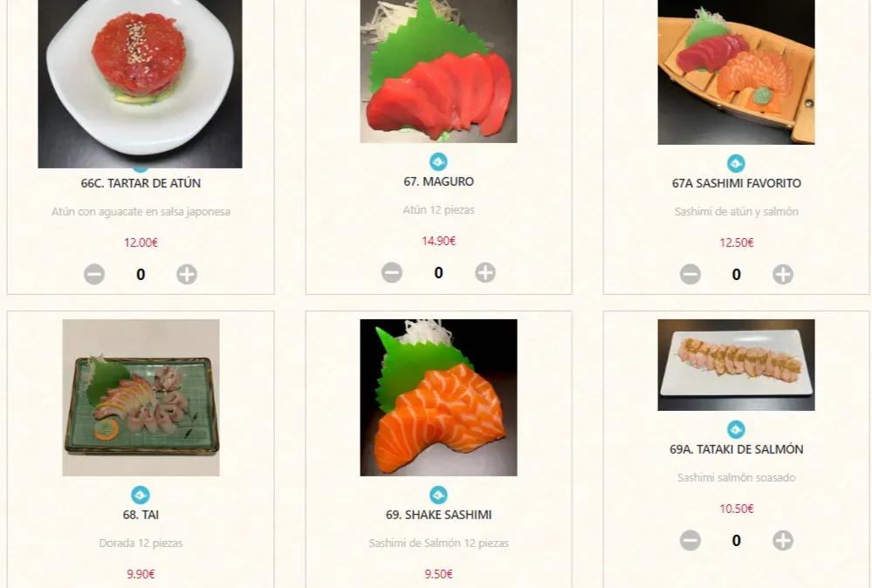The image size is (872, 588).
Task: View the Tai dorada plate photo
Action: (141, 397)
